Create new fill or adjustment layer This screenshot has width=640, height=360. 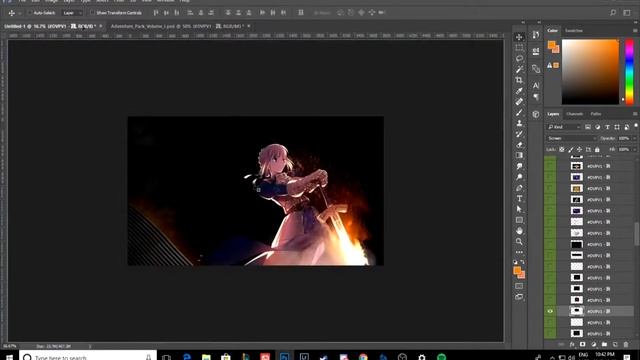pos(593,344)
